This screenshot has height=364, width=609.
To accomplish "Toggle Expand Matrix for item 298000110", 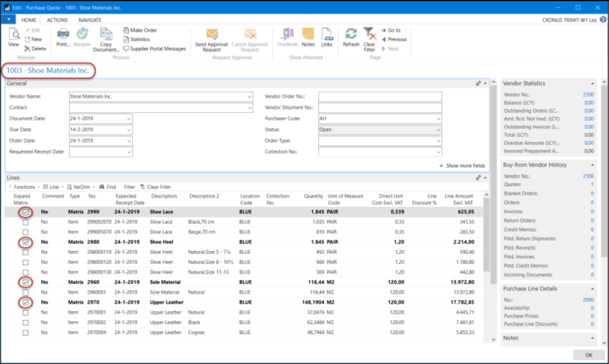I will coord(26,252).
